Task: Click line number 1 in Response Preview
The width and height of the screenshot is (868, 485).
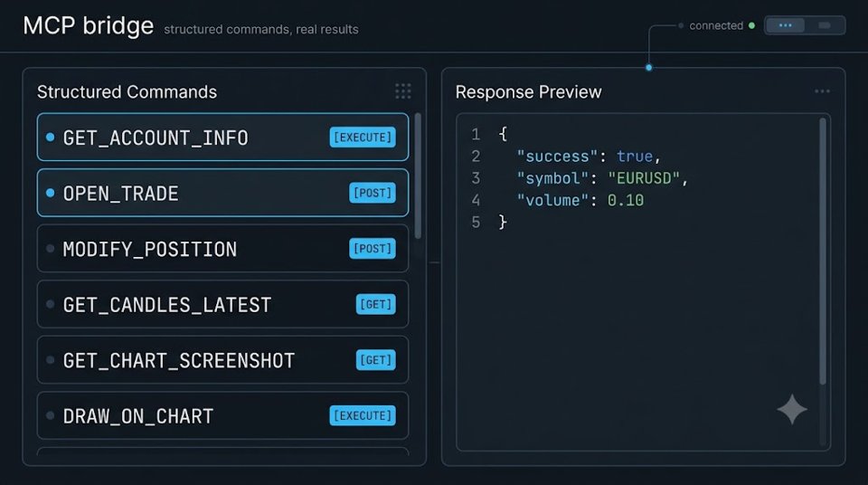Action: click(x=476, y=134)
